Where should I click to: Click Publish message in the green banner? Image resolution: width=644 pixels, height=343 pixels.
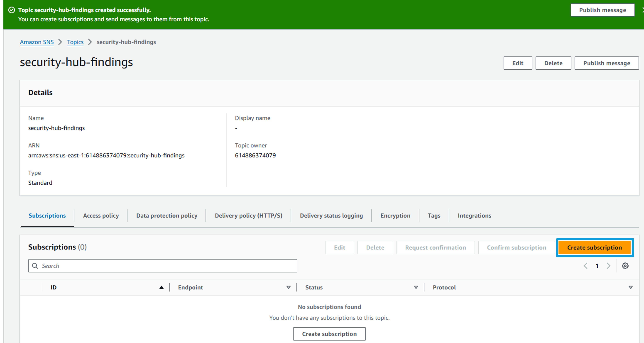(602, 10)
